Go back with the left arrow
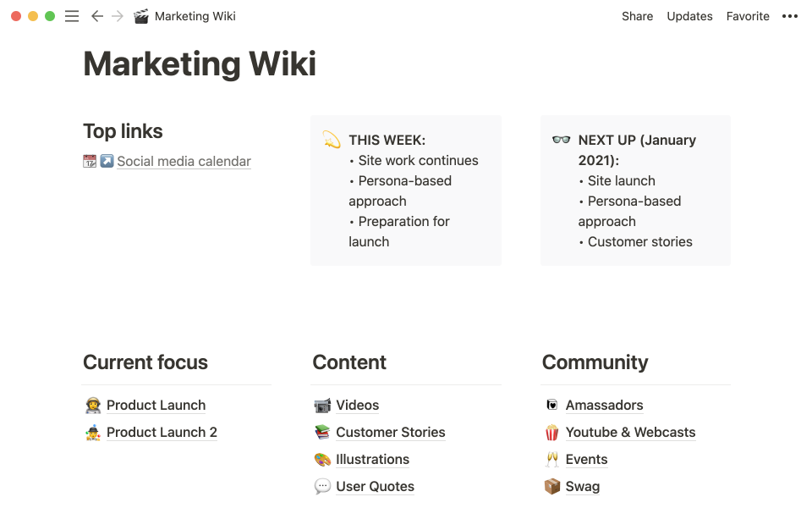 click(96, 16)
